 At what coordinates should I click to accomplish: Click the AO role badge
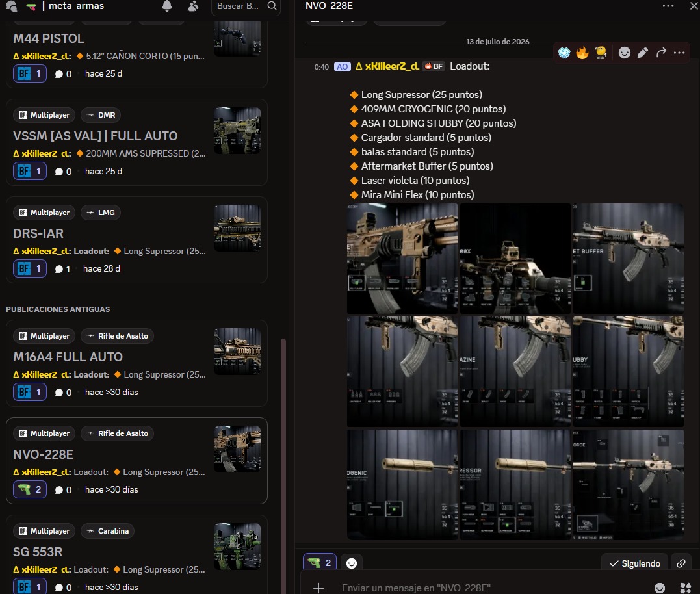tap(342, 66)
